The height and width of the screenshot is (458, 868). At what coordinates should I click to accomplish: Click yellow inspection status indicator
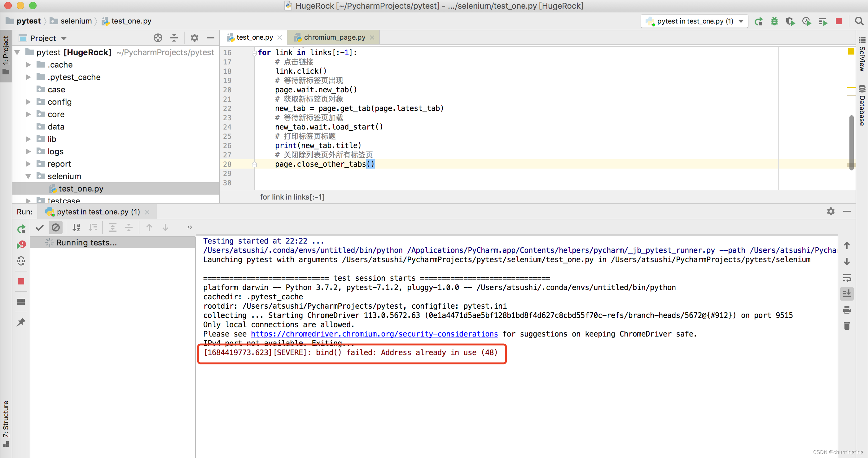851,51
